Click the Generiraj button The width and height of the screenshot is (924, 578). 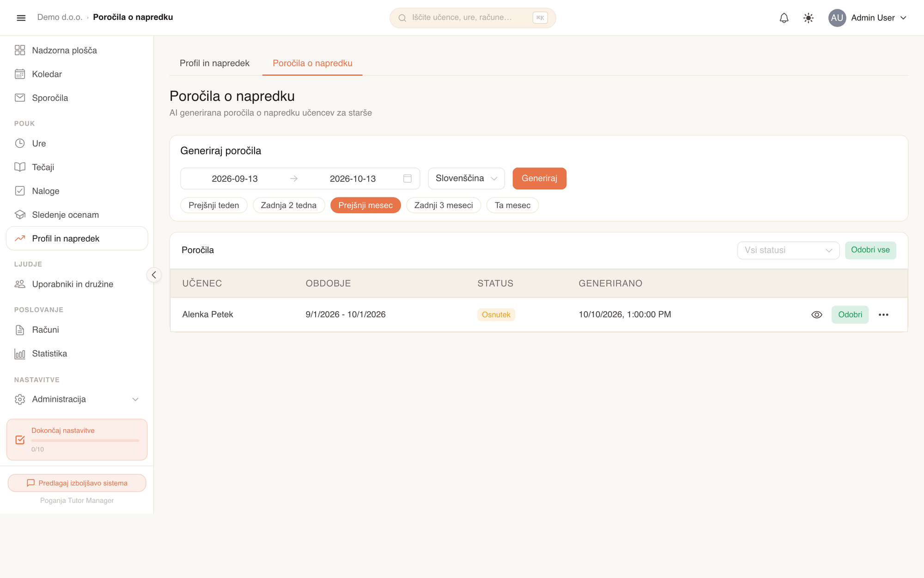pyautogui.click(x=539, y=178)
